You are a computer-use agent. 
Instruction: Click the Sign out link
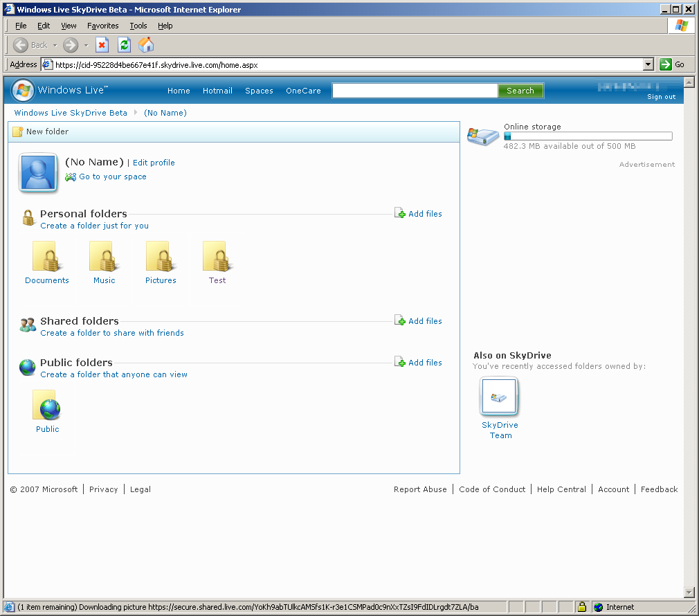661,97
